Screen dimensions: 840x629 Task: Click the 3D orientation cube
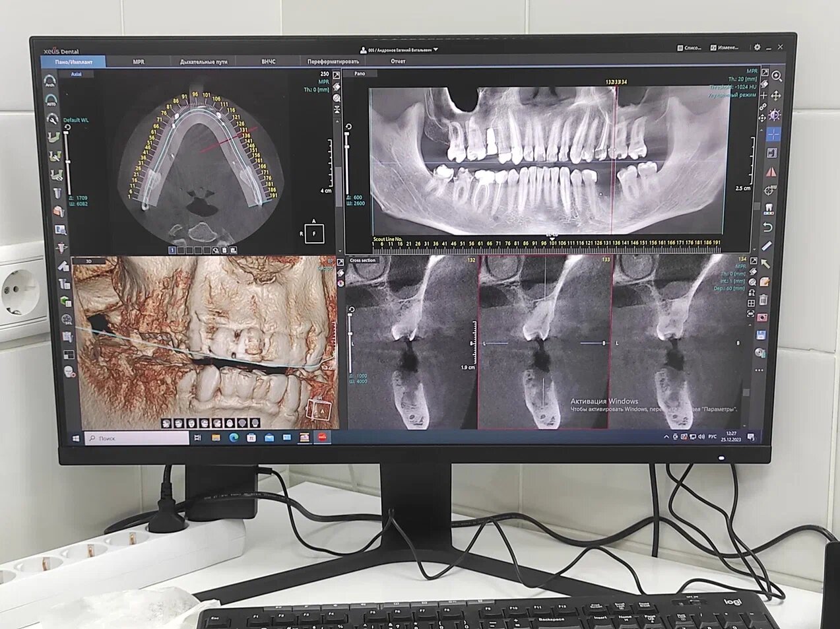(319, 409)
